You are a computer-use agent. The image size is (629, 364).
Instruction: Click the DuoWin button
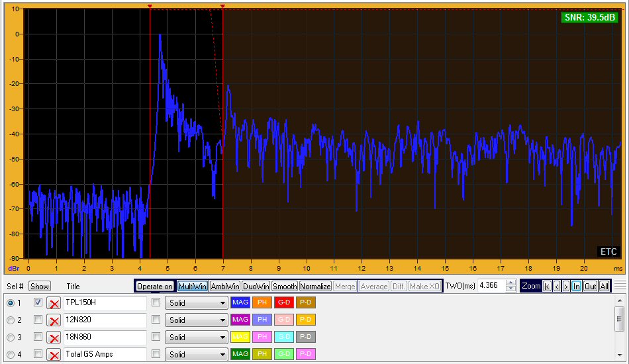(x=256, y=286)
